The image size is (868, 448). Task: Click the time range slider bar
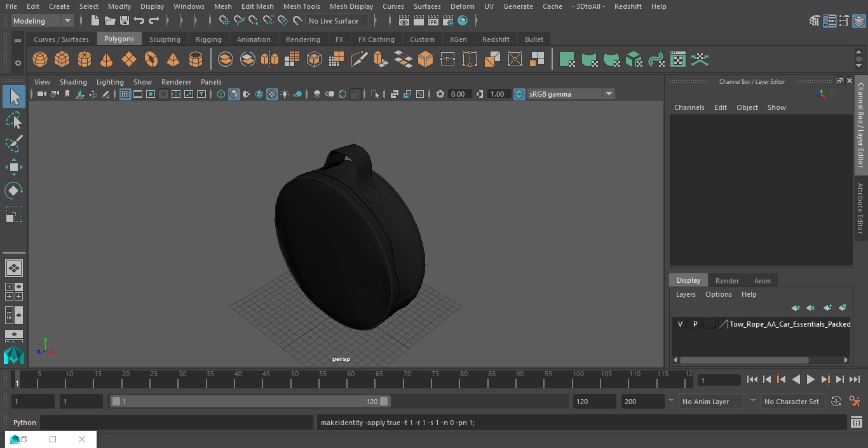click(x=250, y=402)
